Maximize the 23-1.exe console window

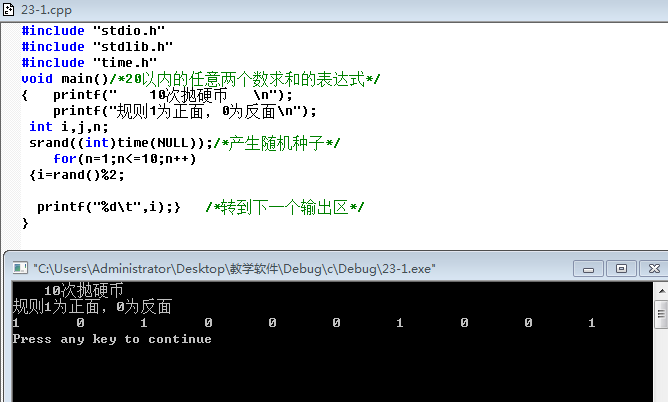click(x=621, y=269)
